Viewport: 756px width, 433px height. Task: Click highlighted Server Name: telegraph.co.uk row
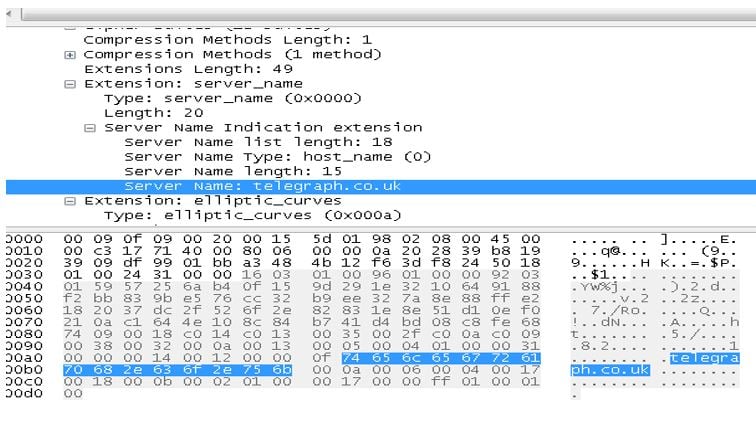(381, 186)
